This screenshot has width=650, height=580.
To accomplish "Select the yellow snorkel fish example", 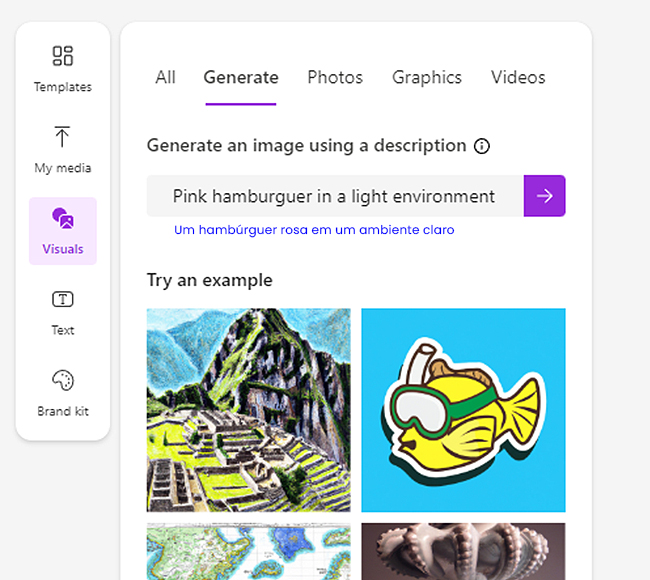I will click(463, 410).
